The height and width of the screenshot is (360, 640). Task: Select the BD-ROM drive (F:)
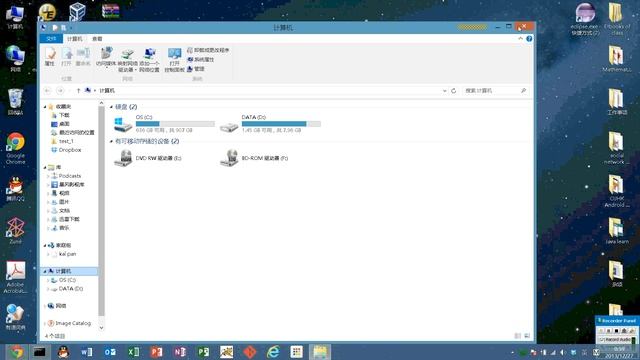254,158
